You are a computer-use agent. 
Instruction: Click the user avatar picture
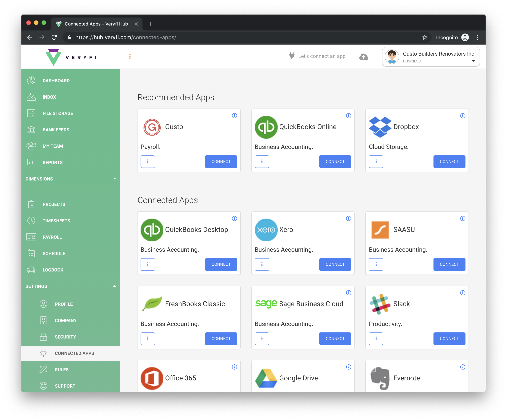tap(392, 57)
